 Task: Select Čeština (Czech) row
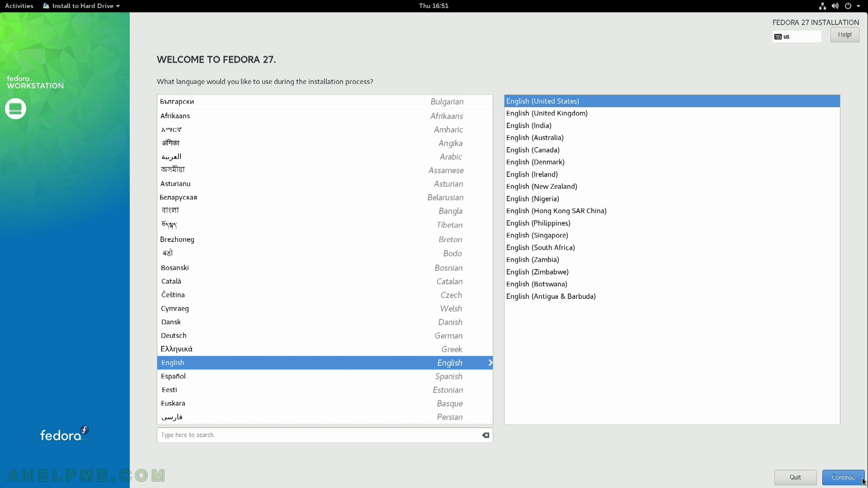[x=325, y=295]
